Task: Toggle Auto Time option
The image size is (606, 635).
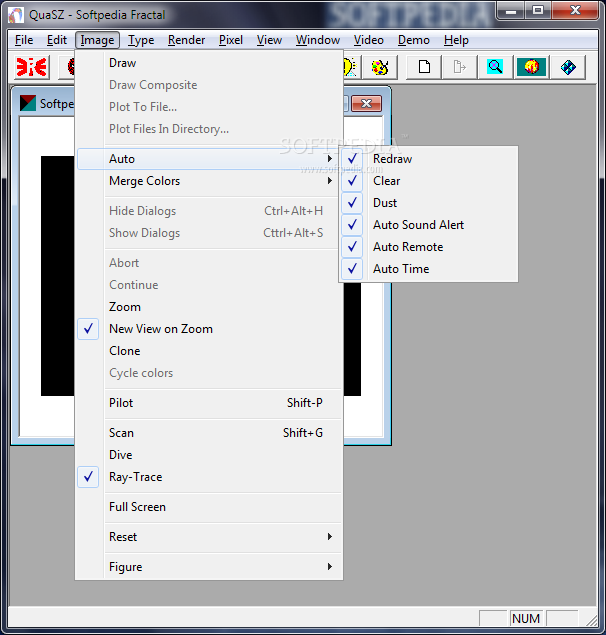Action: pos(429,269)
